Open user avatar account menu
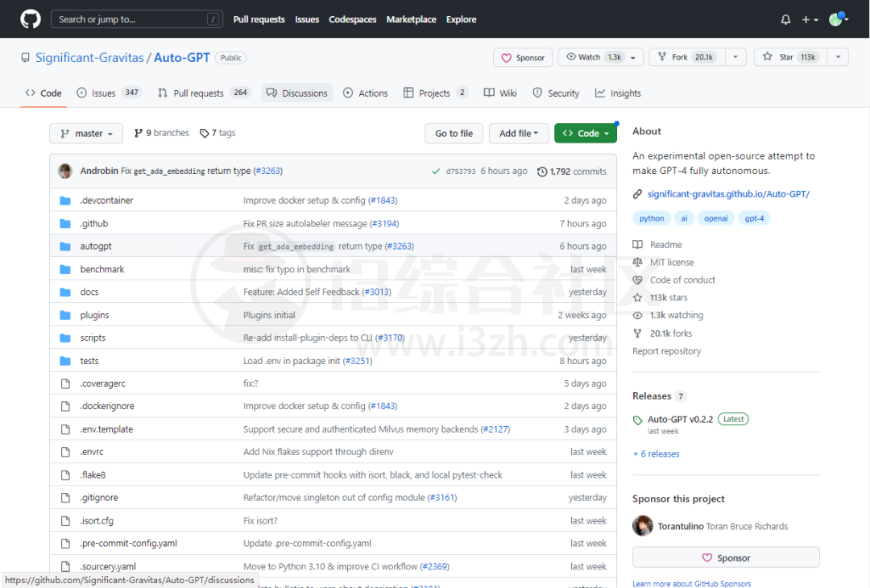 click(839, 19)
